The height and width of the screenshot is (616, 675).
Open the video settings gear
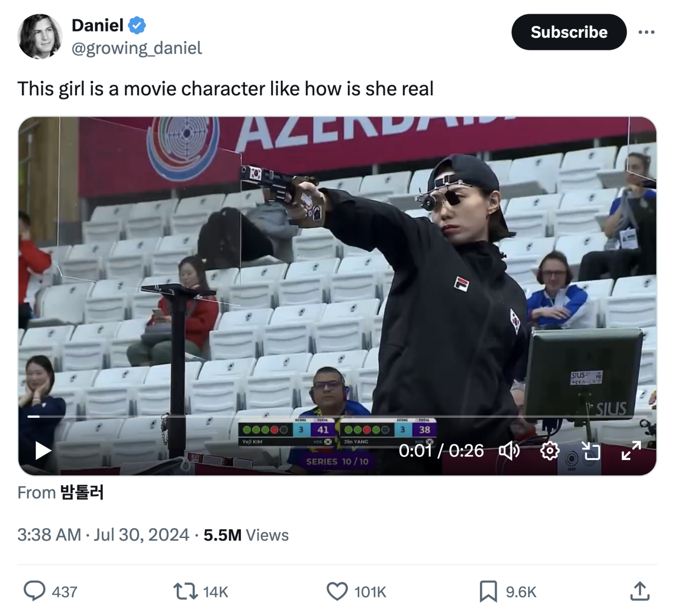pyautogui.click(x=549, y=450)
